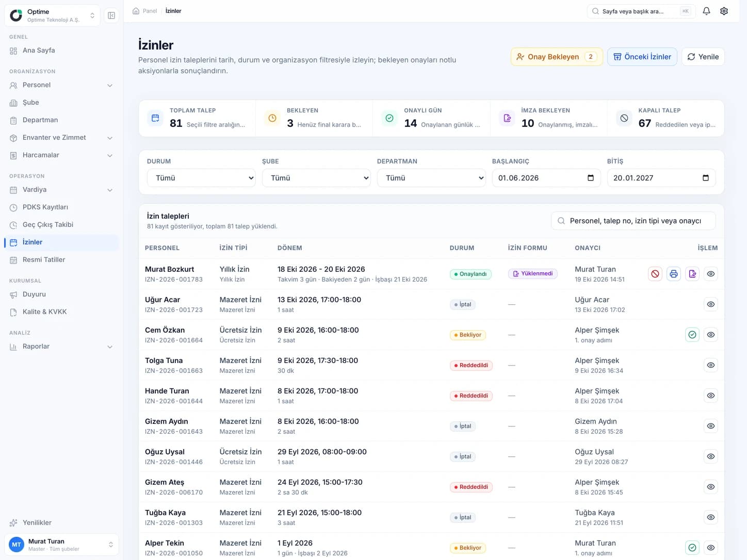Click the Yenile refresh button
Viewport: 747px width, 560px height.
(703, 57)
